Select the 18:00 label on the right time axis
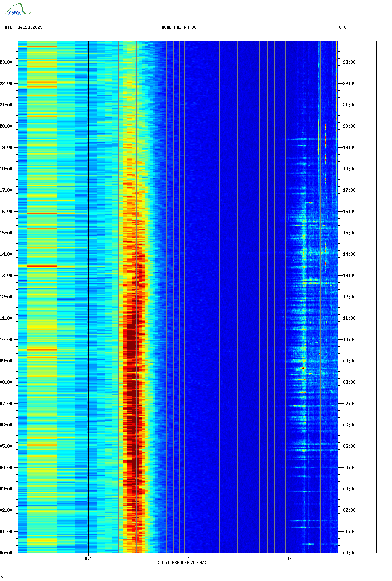This screenshot has width=392, height=581. [349, 169]
